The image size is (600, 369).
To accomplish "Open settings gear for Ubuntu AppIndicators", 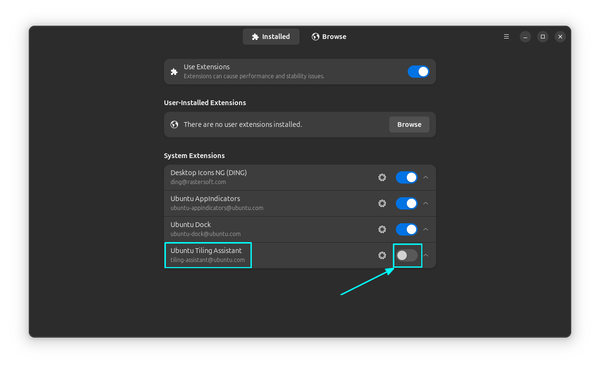I will pos(382,203).
